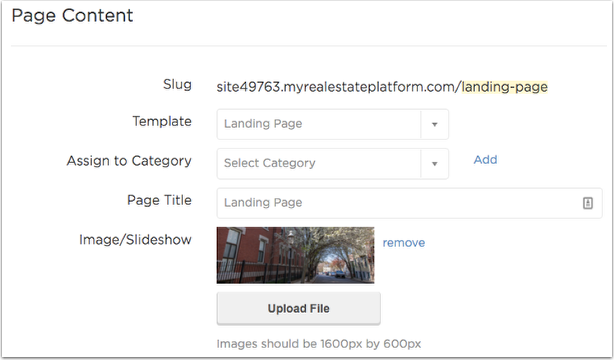Focus the Page Title text input
The image size is (614, 360).
click(409, 203)
